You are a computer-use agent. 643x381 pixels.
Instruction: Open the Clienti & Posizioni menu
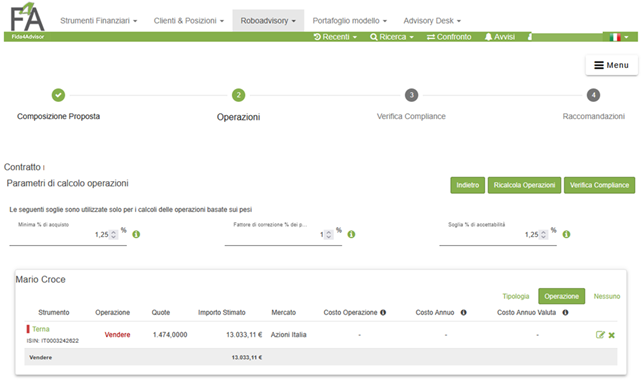(189, 21)
